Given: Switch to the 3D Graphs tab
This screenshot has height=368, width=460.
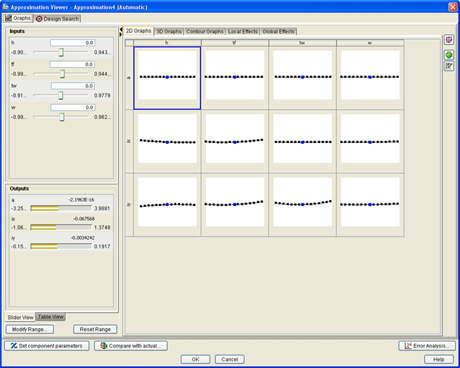Looking at the screenshot, I should [x=169, y=31].
